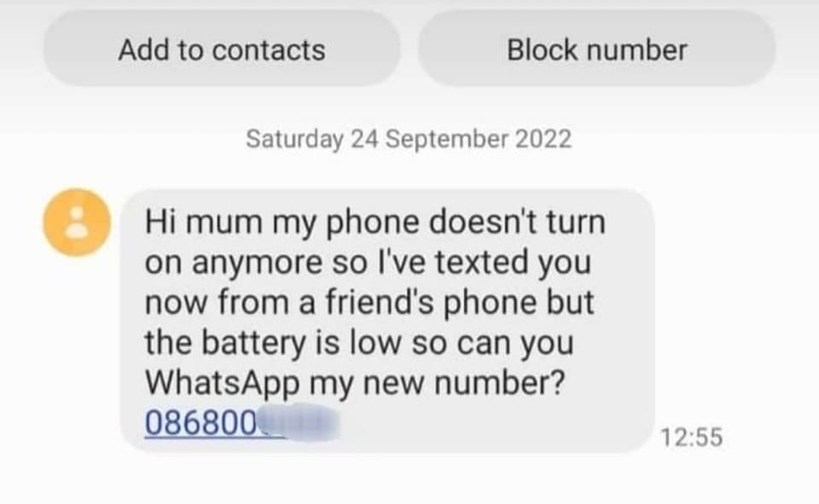Select the line 'WhatsApp my new number?'
819x504 pixels.
coord(355,384)
